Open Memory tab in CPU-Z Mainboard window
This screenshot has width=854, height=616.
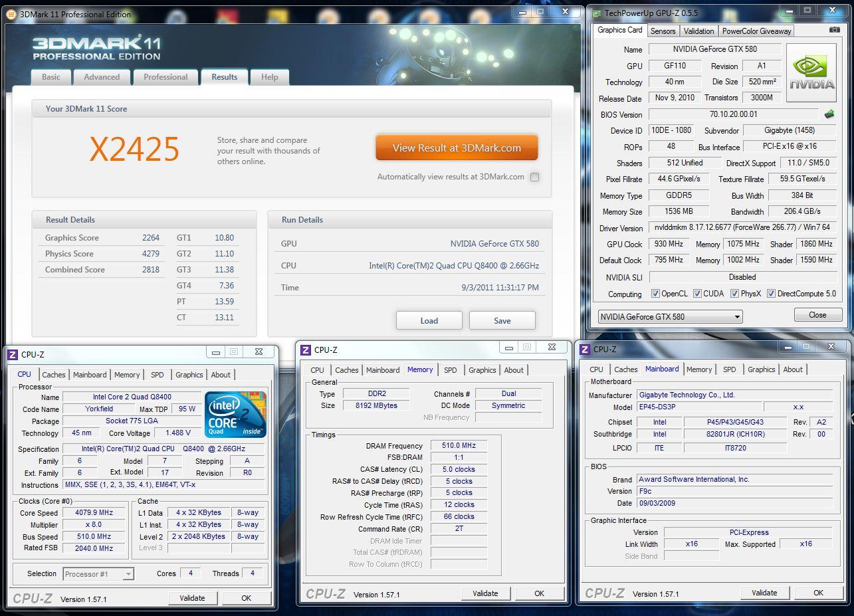point(699,369)
